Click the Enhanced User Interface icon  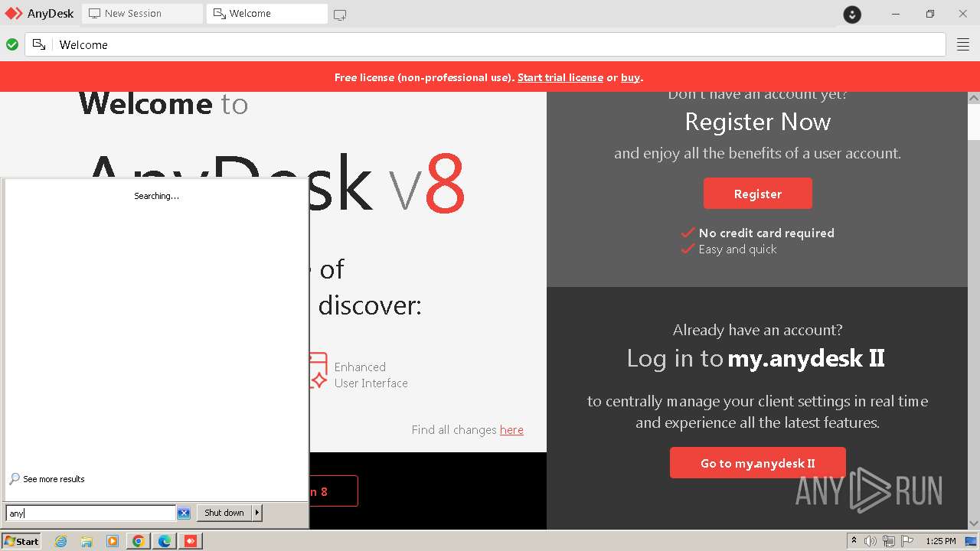point(318,370)
